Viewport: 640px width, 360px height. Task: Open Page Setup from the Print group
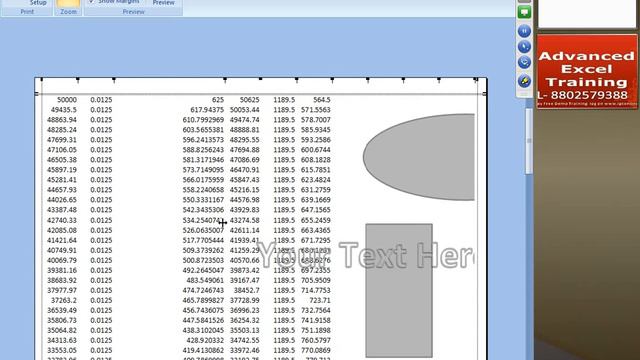pos(38,2)
